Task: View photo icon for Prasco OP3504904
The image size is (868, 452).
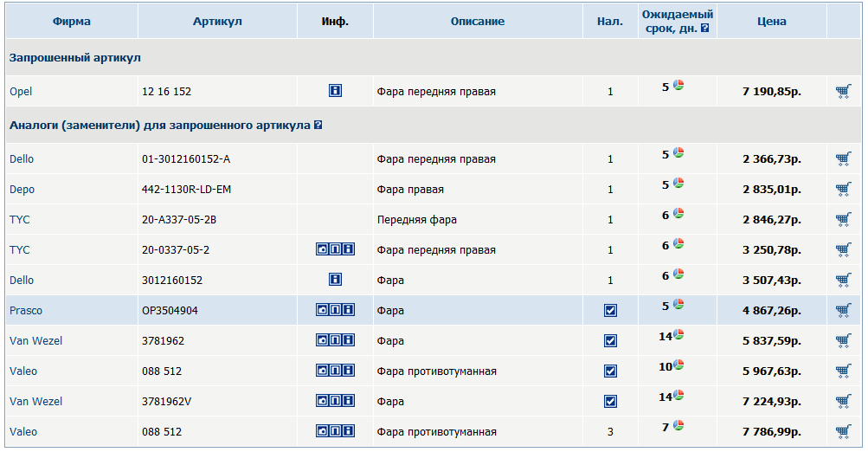Action: (322, 310)
